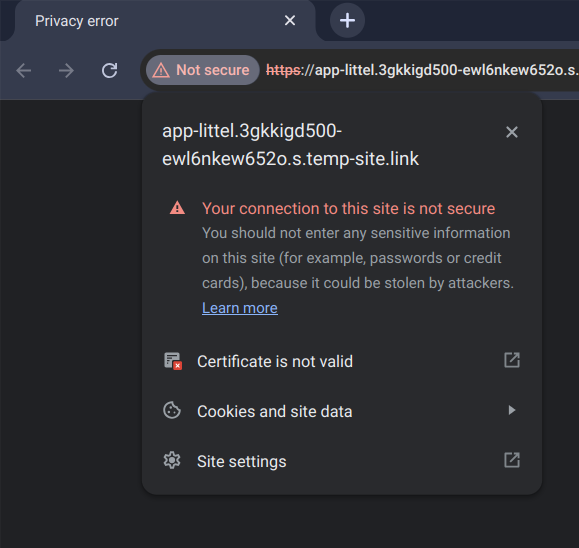The height and width of the screenshot is (548, 579).
Task: Open a new tab with plus button
Action: pyautogui.click(x=347, y=20)
